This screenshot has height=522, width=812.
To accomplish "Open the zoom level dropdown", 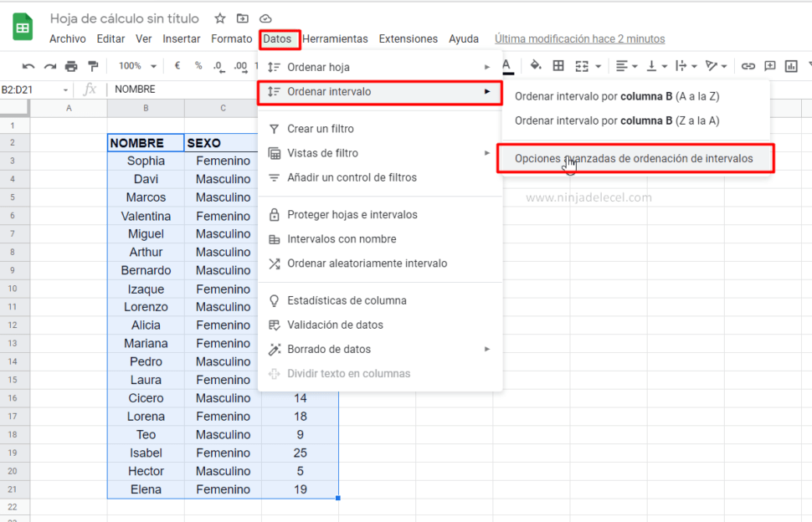I will pos(136,66).
